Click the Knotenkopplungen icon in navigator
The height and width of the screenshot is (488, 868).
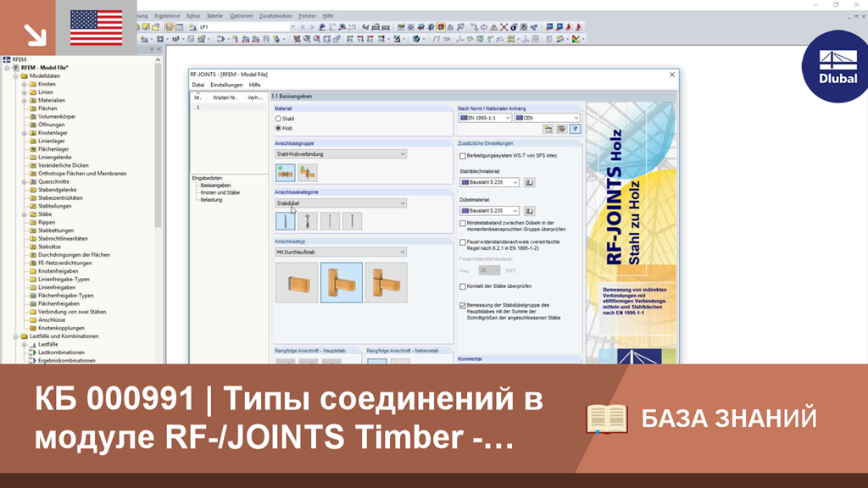click(x=33, y=328)
